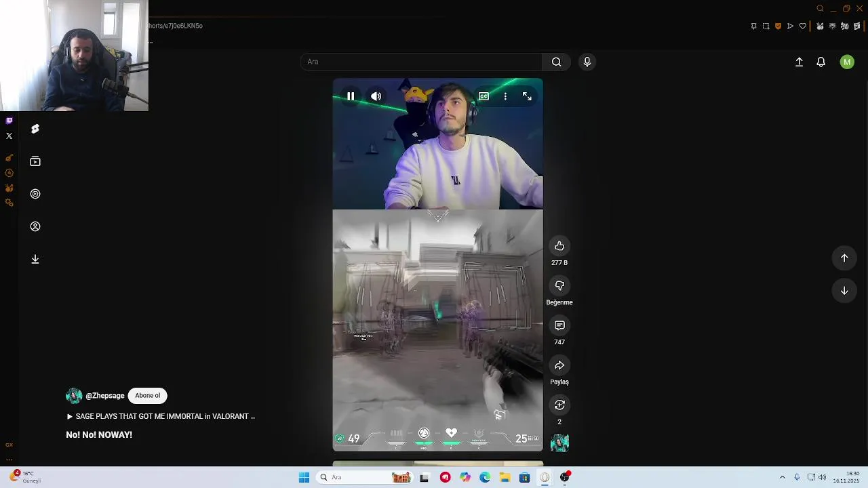
Task: Open the orange lute icon in browser sidebar
Action: tap(9, 158)
